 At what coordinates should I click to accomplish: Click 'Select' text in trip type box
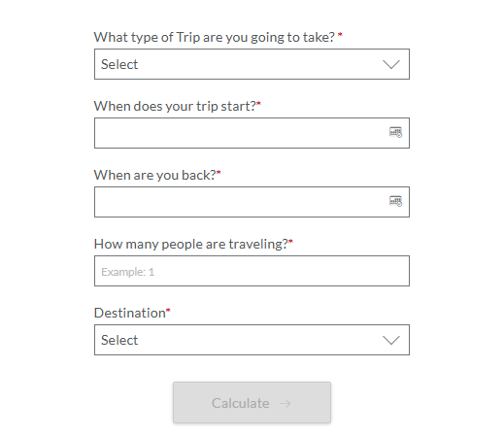(119, 64)
